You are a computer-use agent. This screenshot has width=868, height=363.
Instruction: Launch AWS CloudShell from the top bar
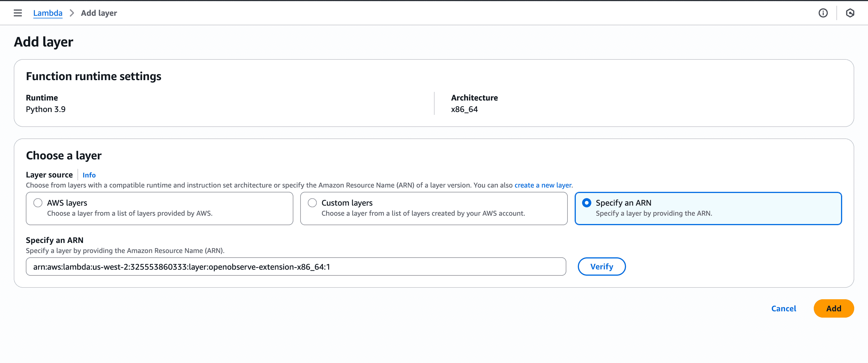click(x=850, y=13)
